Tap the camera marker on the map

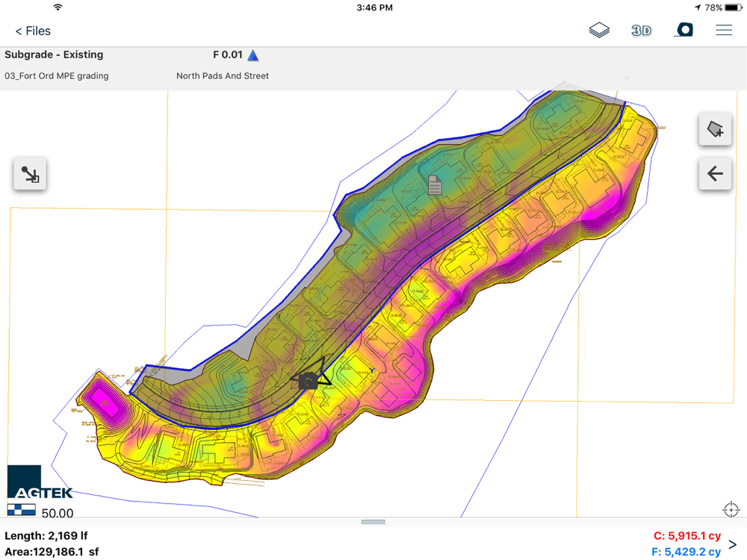click(x=309, y=382)
